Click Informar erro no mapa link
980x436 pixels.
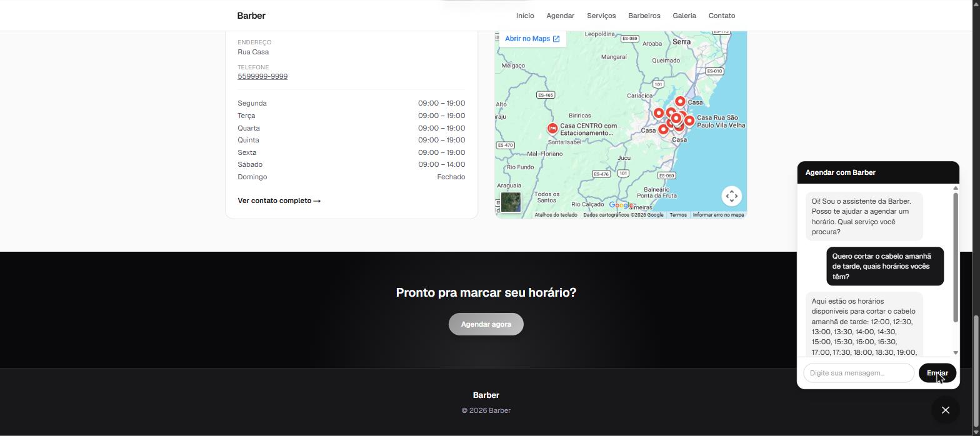tap(718, 215)
